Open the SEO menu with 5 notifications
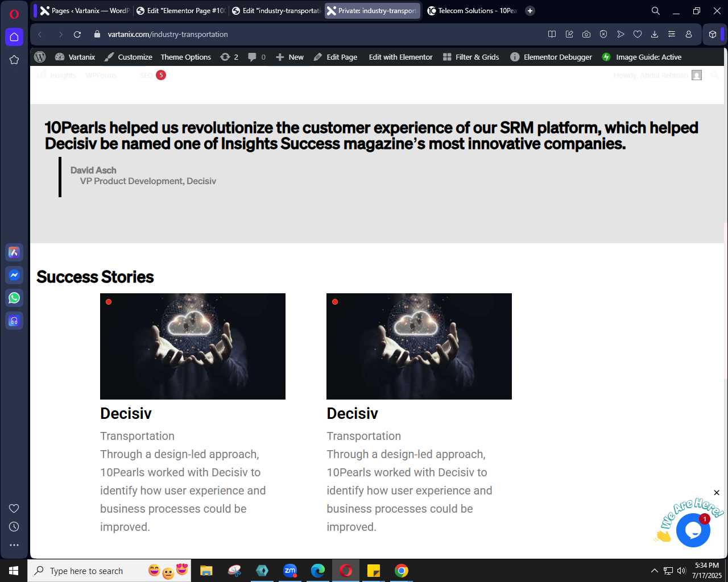 152,75
